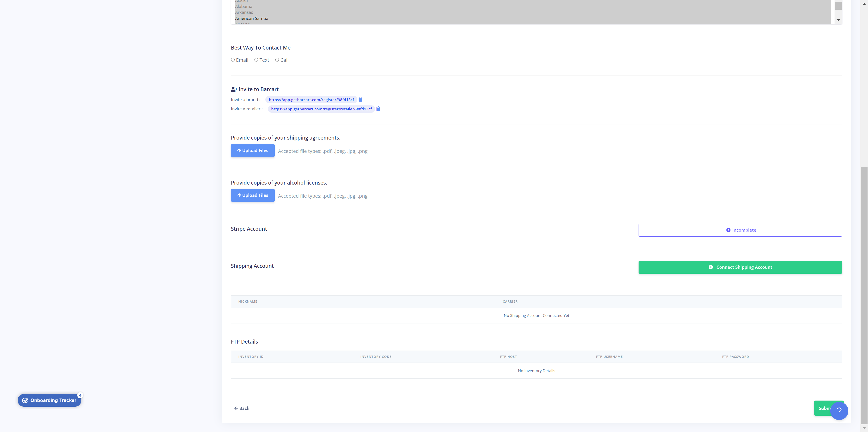Click the incomplete status icon for Stripe Account
868x432 pixels.
pyautogui.click(x=728, y=230)
